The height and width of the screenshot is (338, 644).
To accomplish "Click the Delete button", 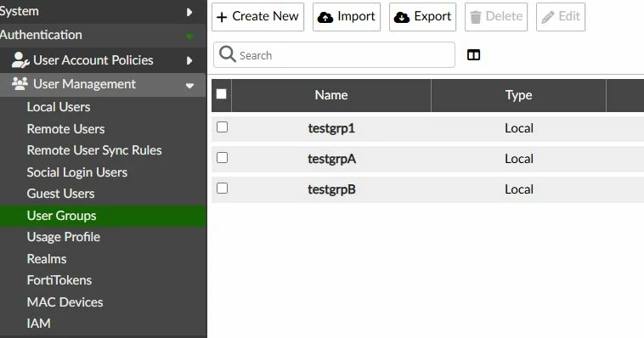I will [496, 17].
